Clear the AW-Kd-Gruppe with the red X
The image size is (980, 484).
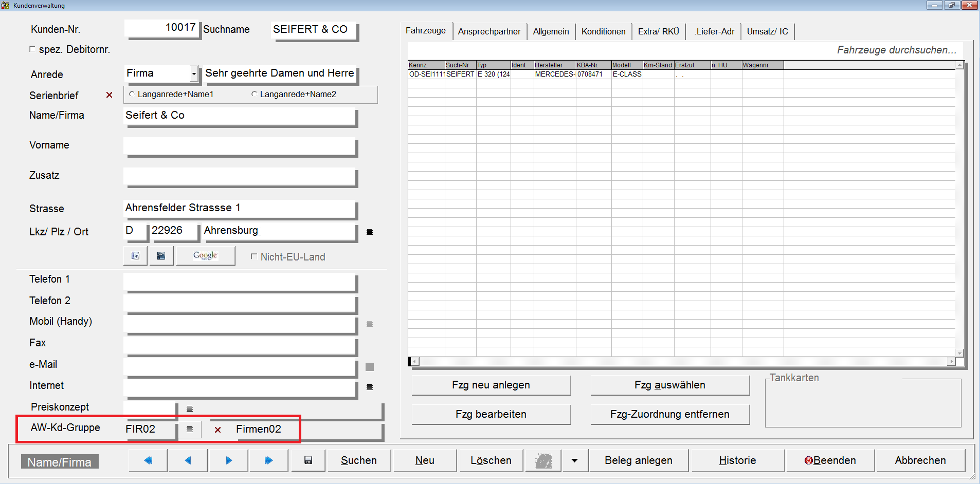[217, 430]
